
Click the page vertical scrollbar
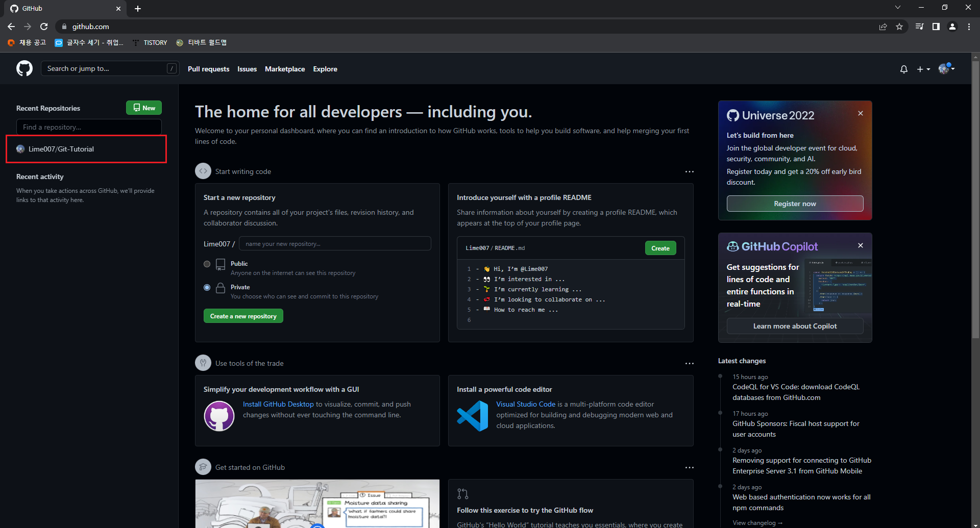pos(975,199)
